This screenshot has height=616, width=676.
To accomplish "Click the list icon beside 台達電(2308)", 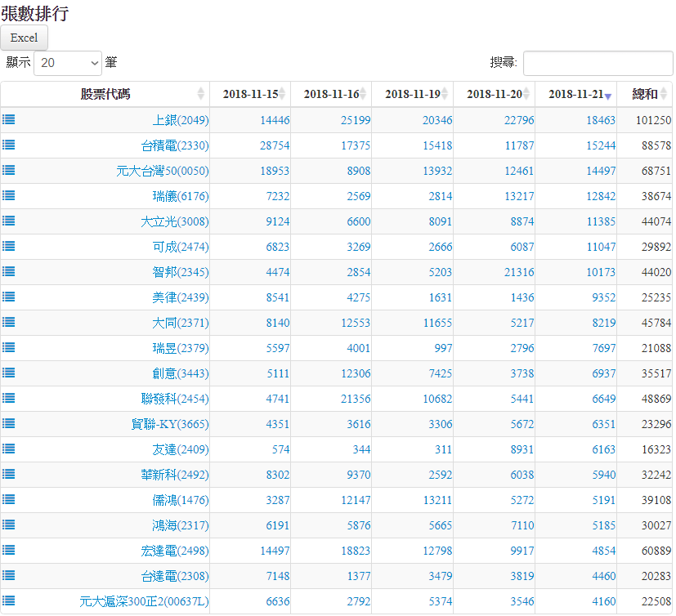I will tap(9, 575).
